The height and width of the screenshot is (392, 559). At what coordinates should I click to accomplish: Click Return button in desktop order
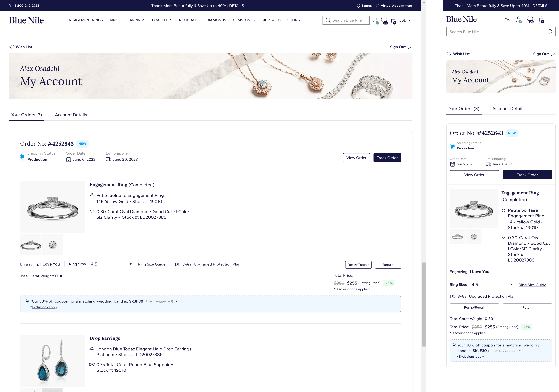pyautogui.click(x=388, y=265)
